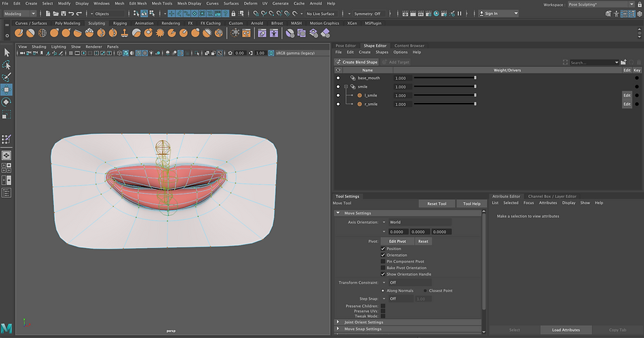This screenshot has height=338, width=644.
Task: Open the Modeling menu set dropdown
Action: click(20, 14)
